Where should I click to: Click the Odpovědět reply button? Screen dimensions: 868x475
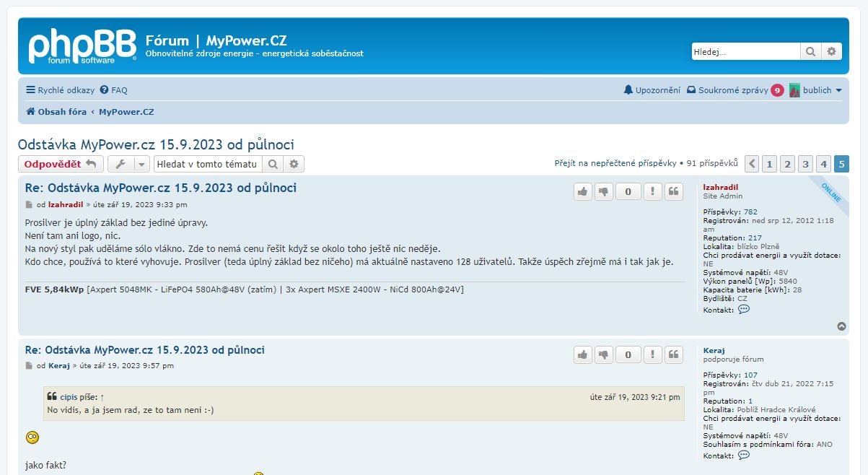(x=61, y=164)
